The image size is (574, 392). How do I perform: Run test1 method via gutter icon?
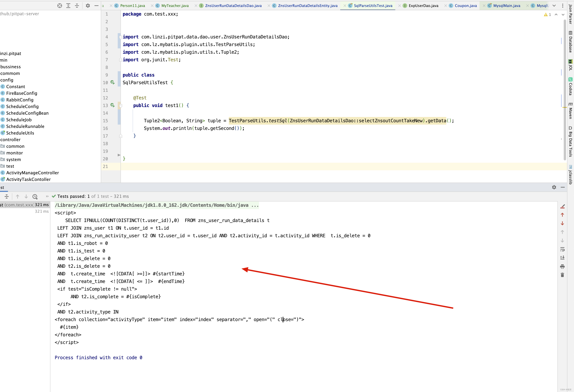pos(112,105)
